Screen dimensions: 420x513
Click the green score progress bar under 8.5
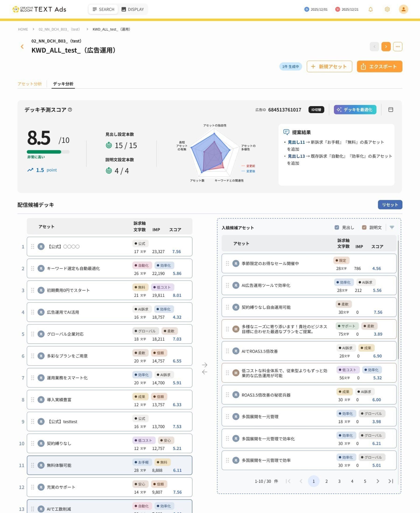[x=45, y=152]
